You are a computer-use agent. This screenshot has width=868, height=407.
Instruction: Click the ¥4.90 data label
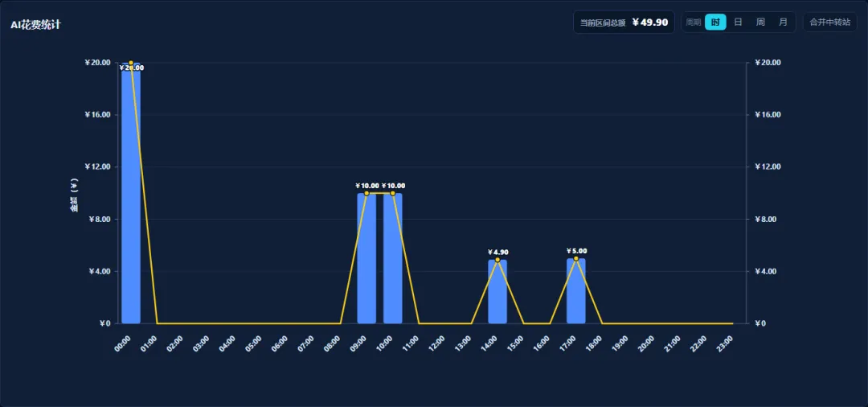[x=498, y=252]
